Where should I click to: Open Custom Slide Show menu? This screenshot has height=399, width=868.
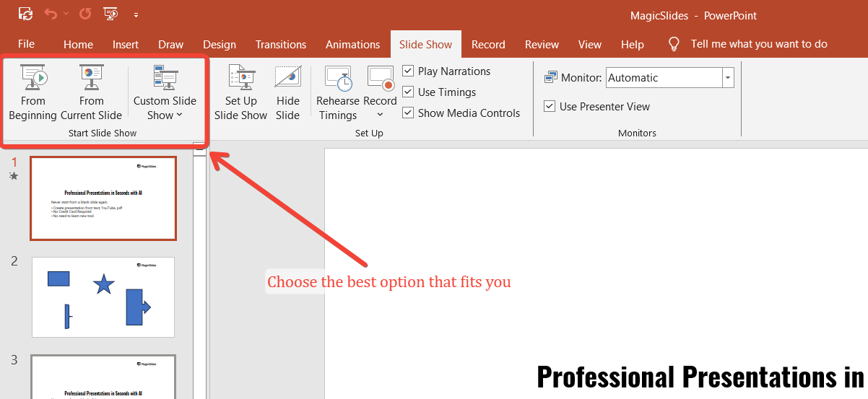tap(165, 92)
